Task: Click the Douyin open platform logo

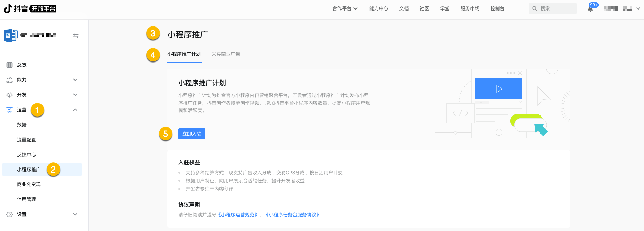Action: [x=30, y=8]
